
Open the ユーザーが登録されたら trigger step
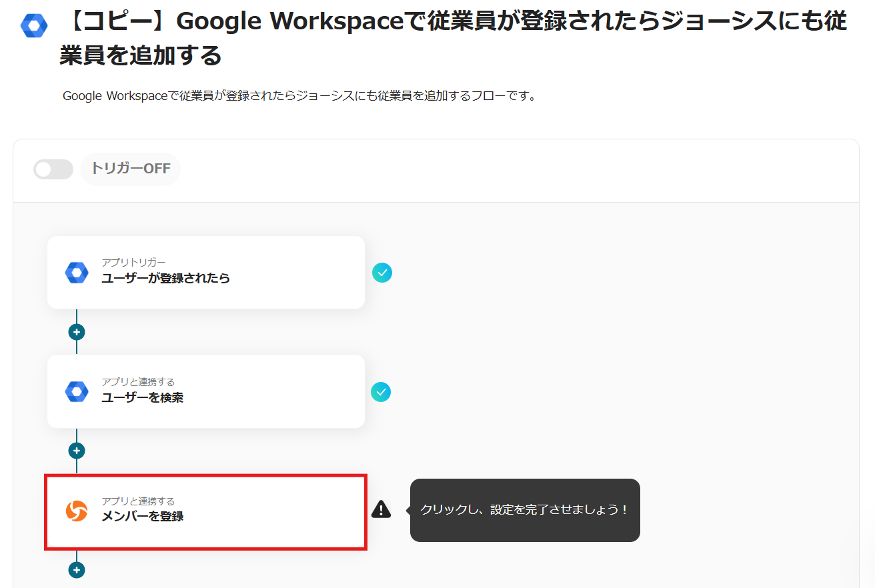pyautogui.click(x=206, y=273)
